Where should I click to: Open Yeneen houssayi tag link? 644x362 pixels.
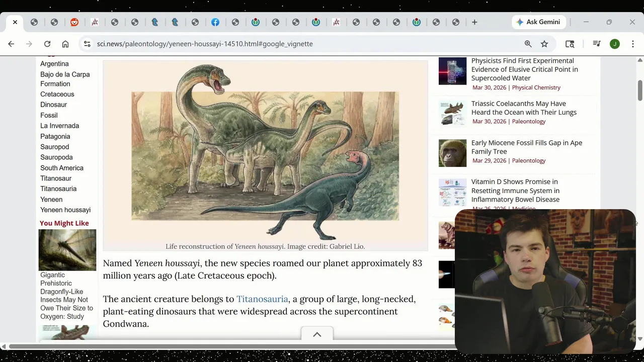[65, 210]
